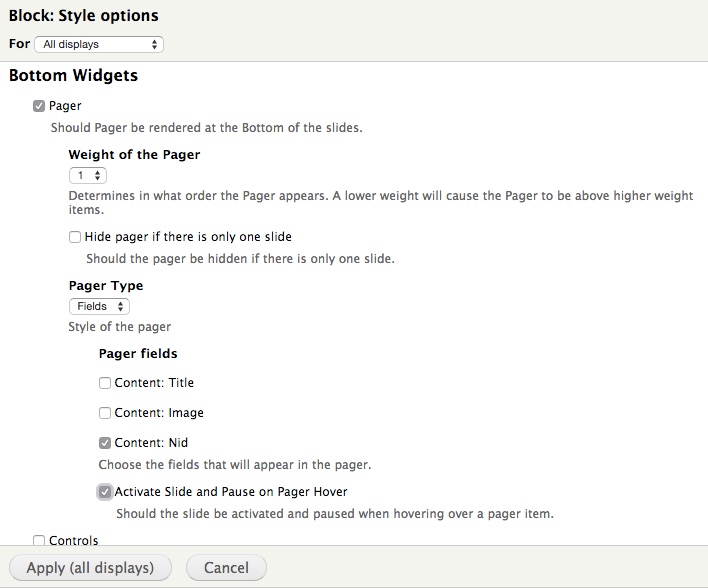708x588 pixels.
Task: Click the Block: Style options title
Action: coord(84,16)
